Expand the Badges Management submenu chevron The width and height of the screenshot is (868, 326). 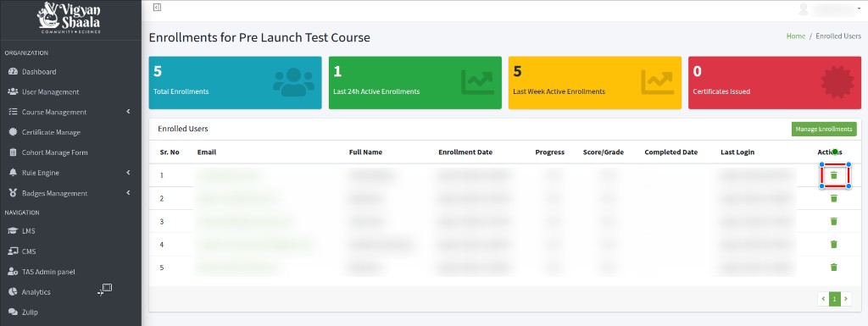(x=129, y=193)
